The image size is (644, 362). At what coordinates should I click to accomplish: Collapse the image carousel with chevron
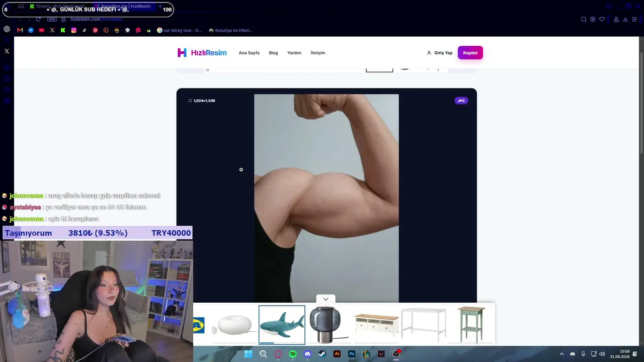pos(326,299)
